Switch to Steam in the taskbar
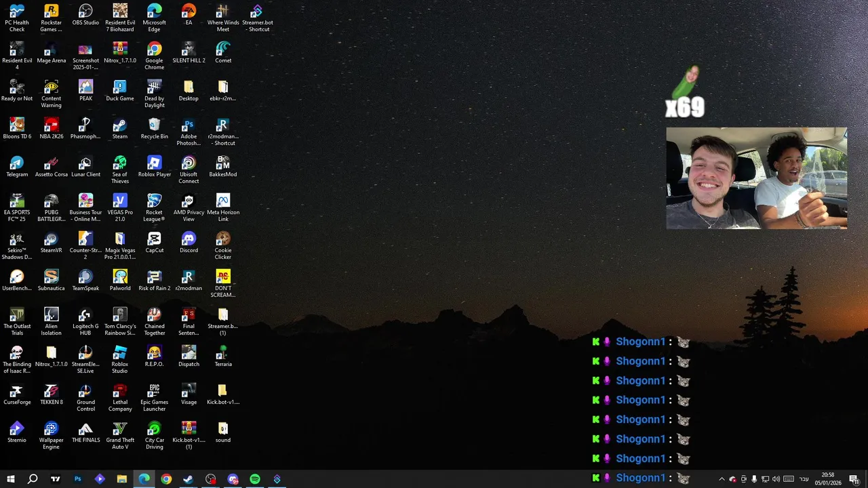The width and height of the screenshot is (868, 488). [189, 479]
